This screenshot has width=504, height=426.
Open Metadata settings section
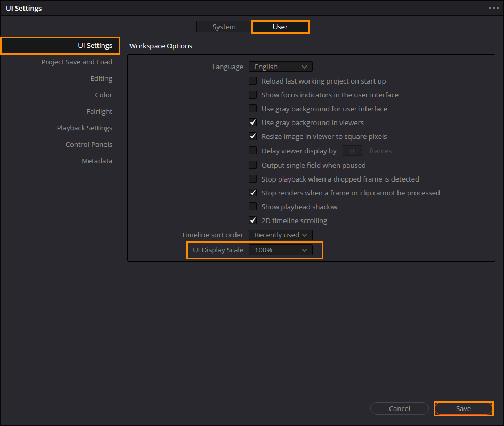point(97,161)
